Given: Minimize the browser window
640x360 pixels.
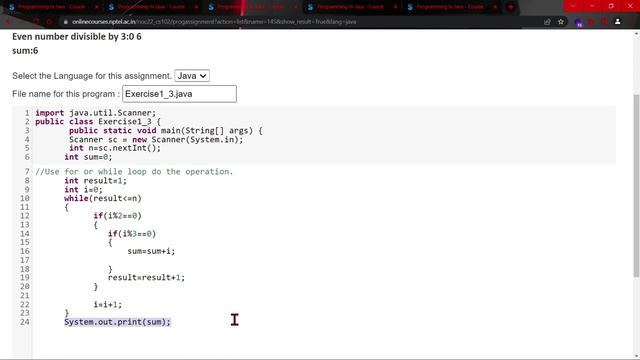Looking at the screenshot, I should (592, 6).
